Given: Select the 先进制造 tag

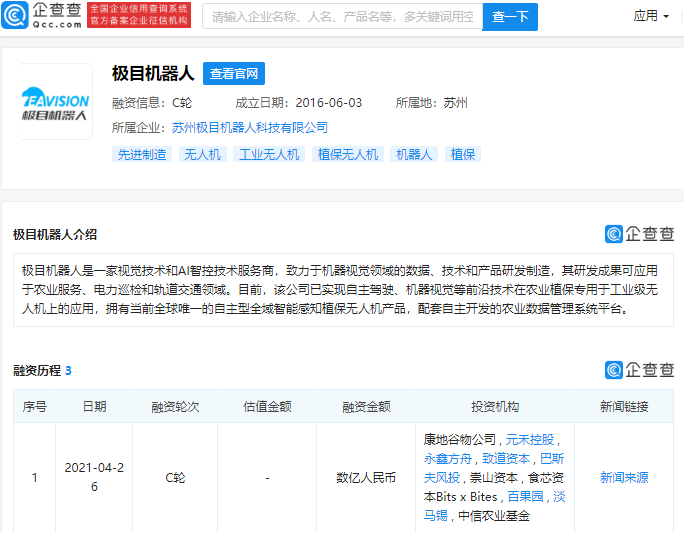Looking at the screenshot, I should pyautogui.click(x=142, y=154).
